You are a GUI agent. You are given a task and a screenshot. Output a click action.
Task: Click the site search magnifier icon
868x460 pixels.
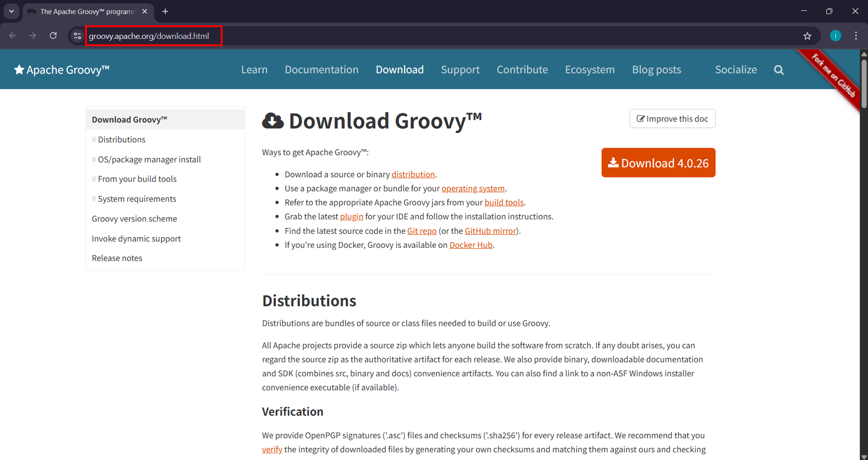click(x=779, y=70)
